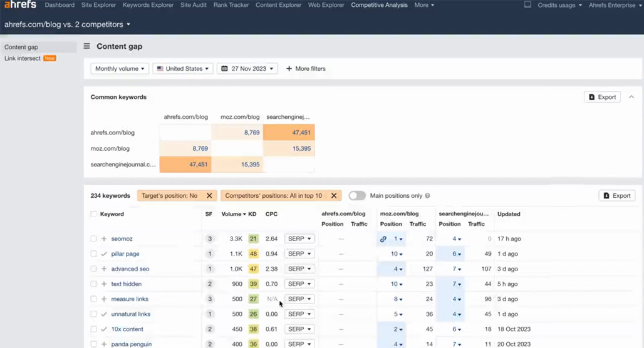Collapse the Common keywords panel
The height and width of the screenshot is (348, 644).
tap(631, 97)
